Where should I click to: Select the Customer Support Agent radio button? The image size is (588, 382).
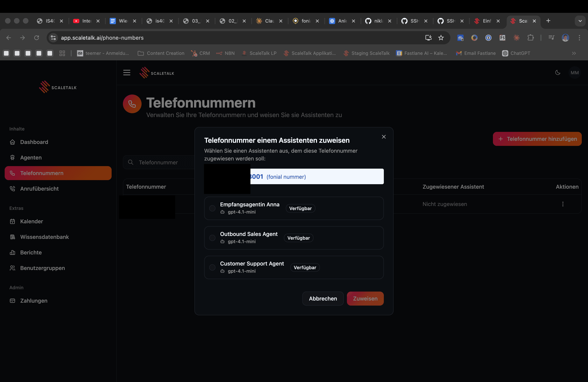[x=212, y=267]
